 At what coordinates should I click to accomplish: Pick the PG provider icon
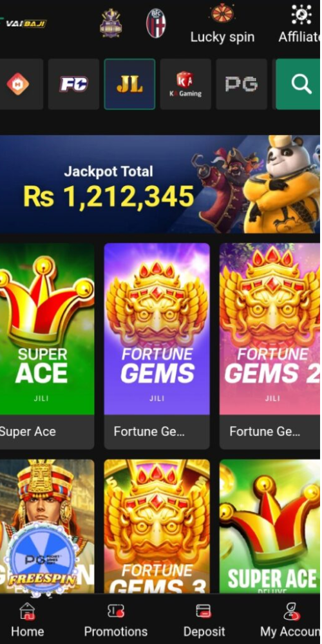point(241,84)
